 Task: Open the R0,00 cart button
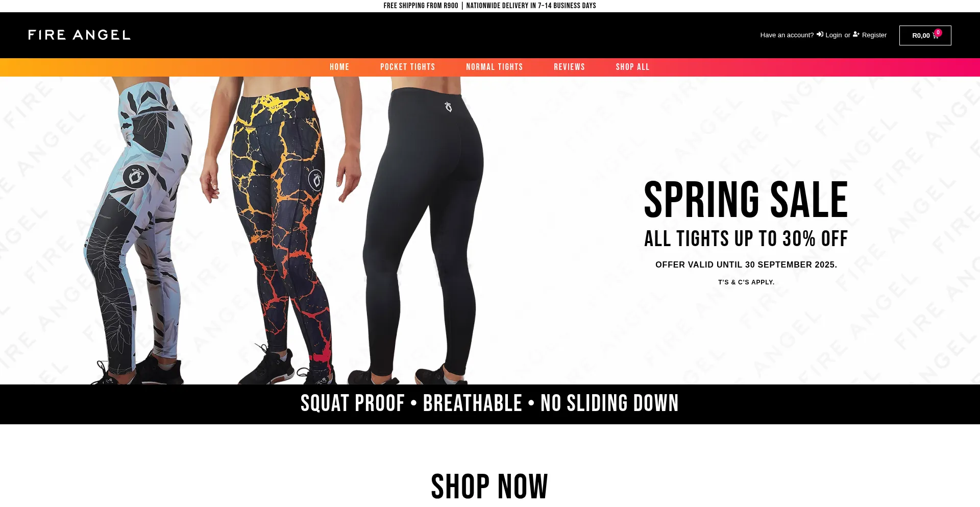[x=925, y=35]
